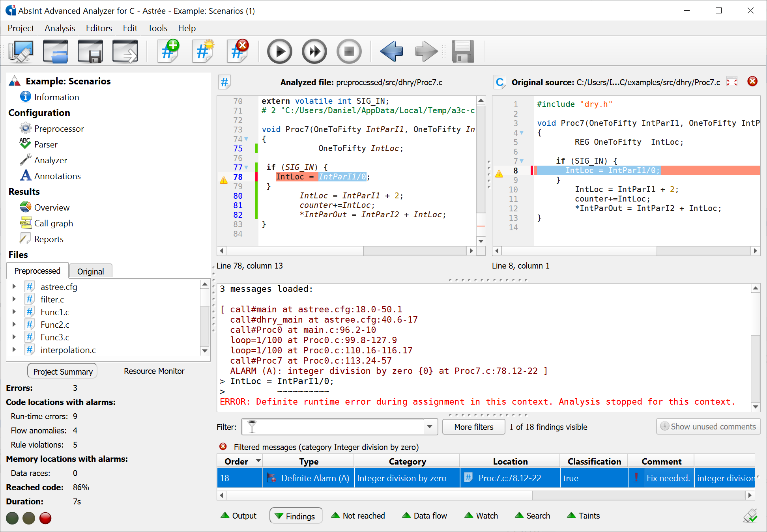The image size is (767, 532).
Task: Click the new file hash icon with star
Action: click(203, 51)
